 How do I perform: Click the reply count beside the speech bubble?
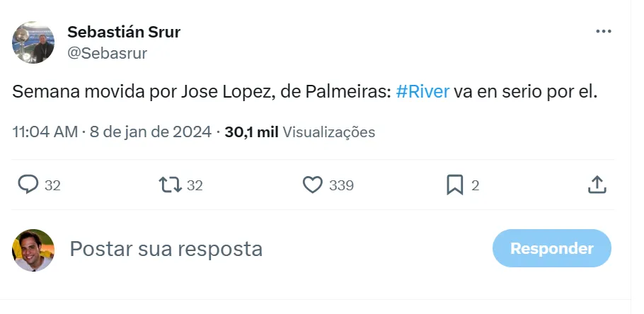[x=52, y=185]
